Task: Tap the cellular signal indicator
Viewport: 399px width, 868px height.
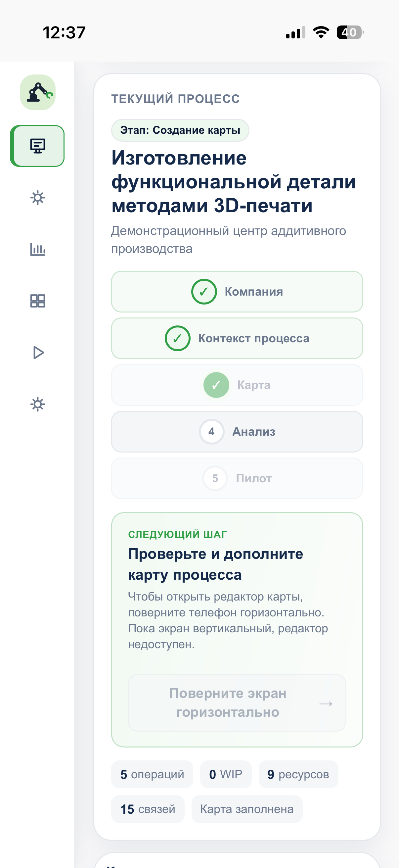Action: coord(295,32)
